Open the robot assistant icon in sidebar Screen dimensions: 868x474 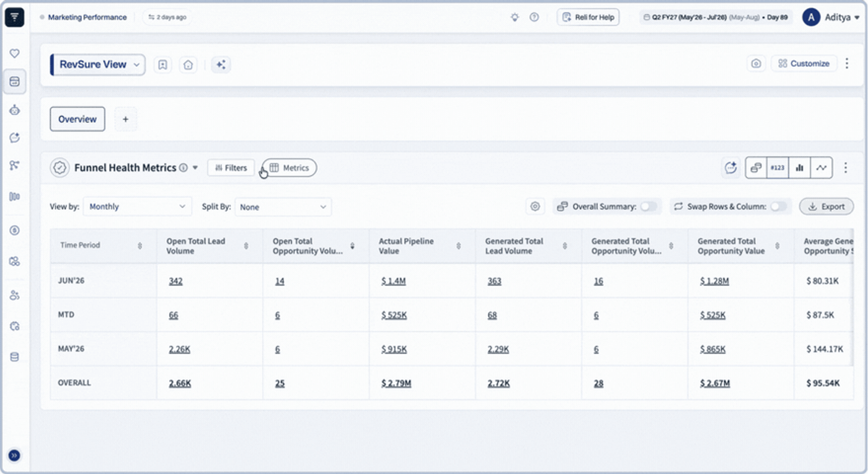click(x=14, y=110)
